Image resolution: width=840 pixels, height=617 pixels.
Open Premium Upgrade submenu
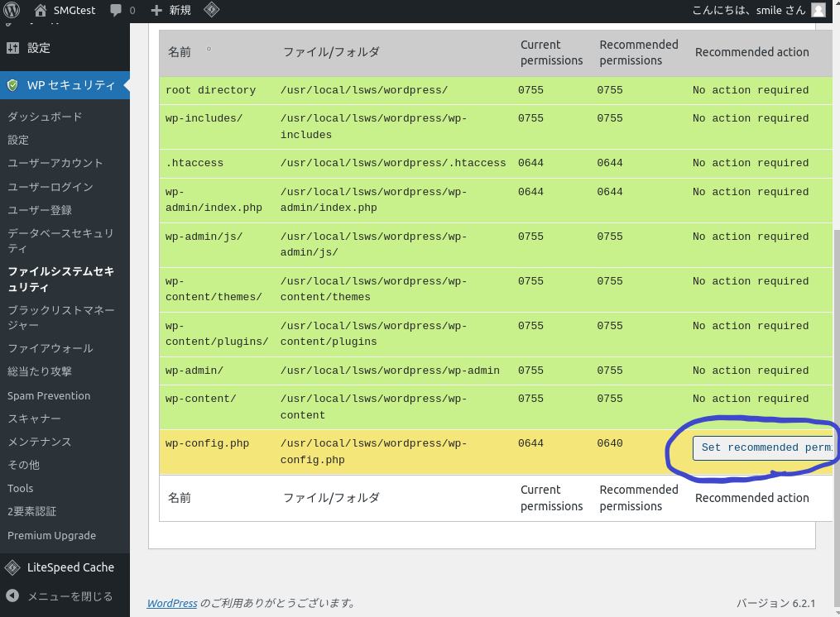pos(51,536)
